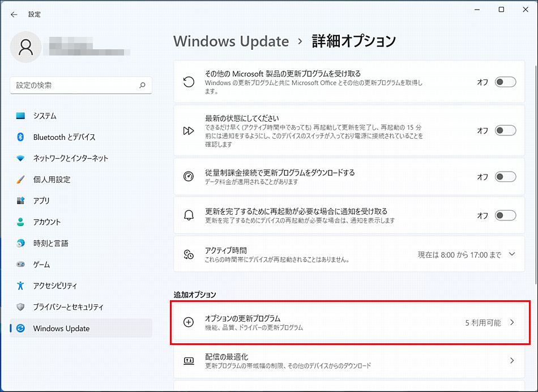This screenshot has height=392, width=538.
Task: Open オプションの更新プログラム entry
Action: point(349,322)
